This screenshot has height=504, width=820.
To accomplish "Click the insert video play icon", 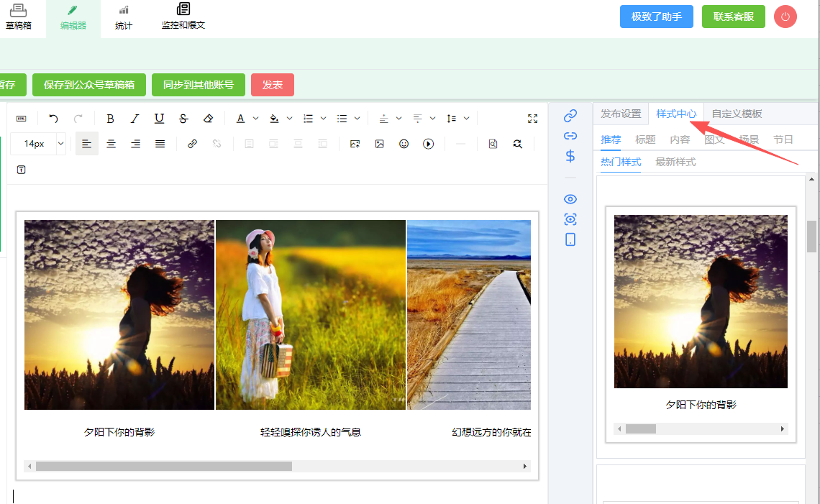I will 428,144.
